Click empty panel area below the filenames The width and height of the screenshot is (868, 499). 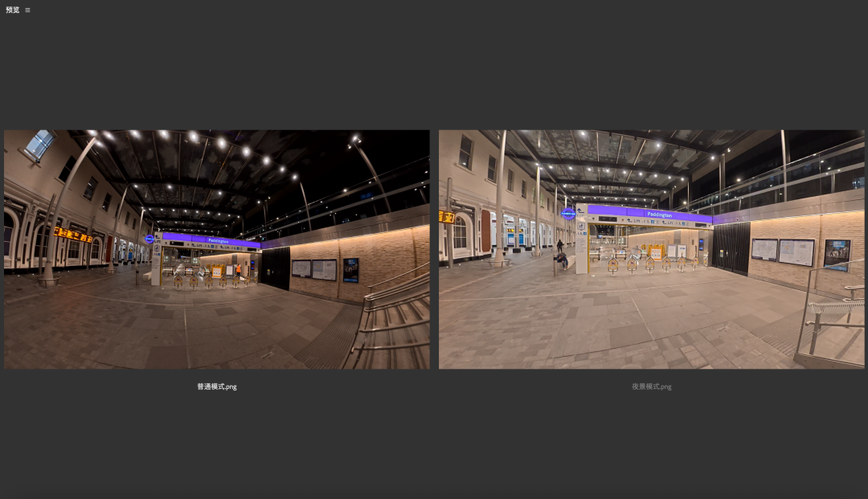pyautogui.click(x=434, y=450)
